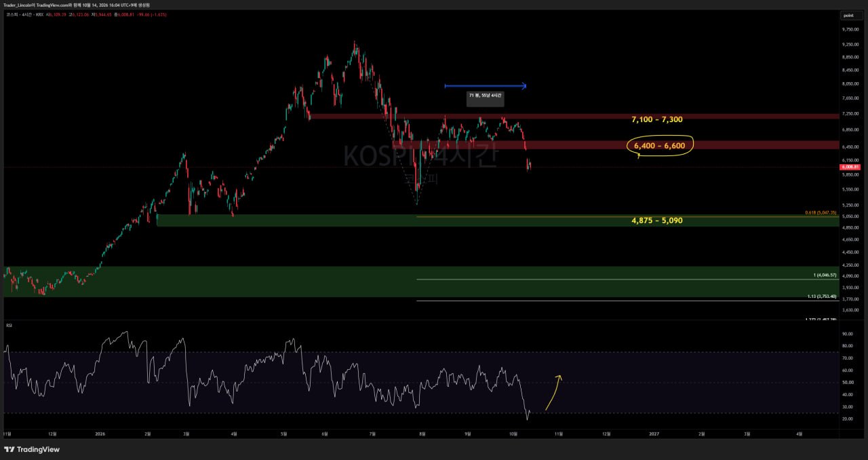
Task: Click the 2026 label on the time axis
Action: pyautogui.click(x=100, y=433)
